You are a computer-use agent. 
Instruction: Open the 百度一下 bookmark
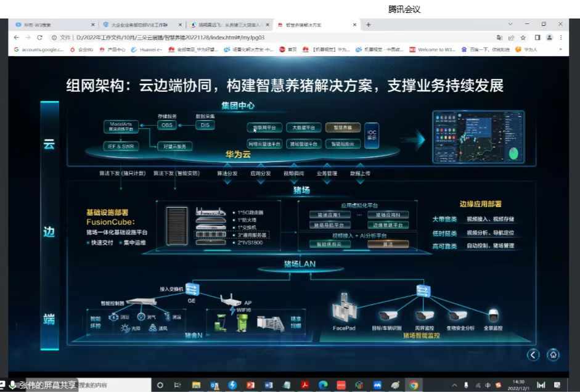(486, 49)
